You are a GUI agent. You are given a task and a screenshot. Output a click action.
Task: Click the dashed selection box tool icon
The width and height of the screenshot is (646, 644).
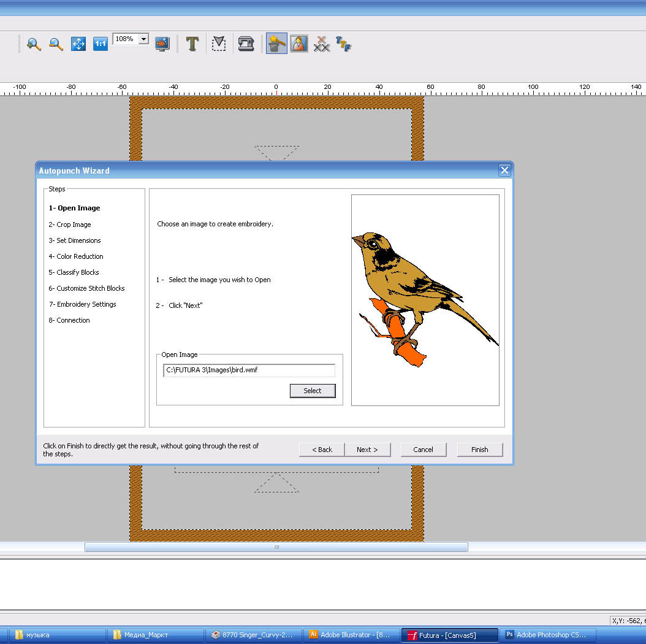pos(219,44)
